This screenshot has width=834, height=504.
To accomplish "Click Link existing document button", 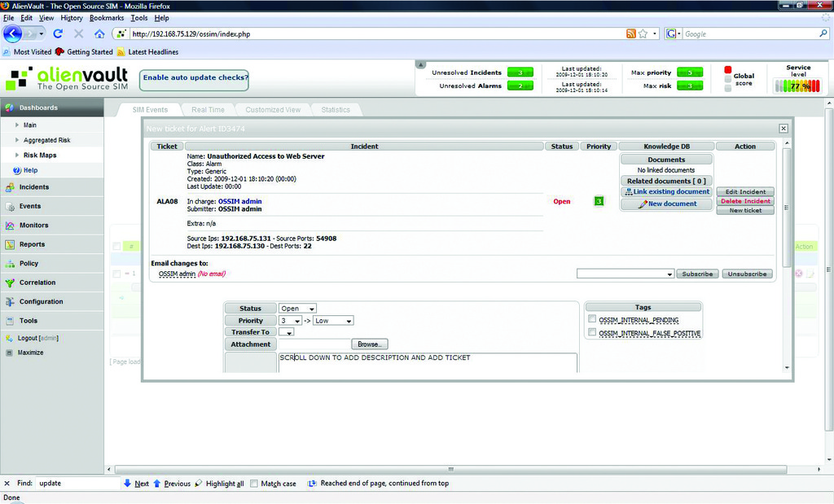I will [x=666, y=192].
